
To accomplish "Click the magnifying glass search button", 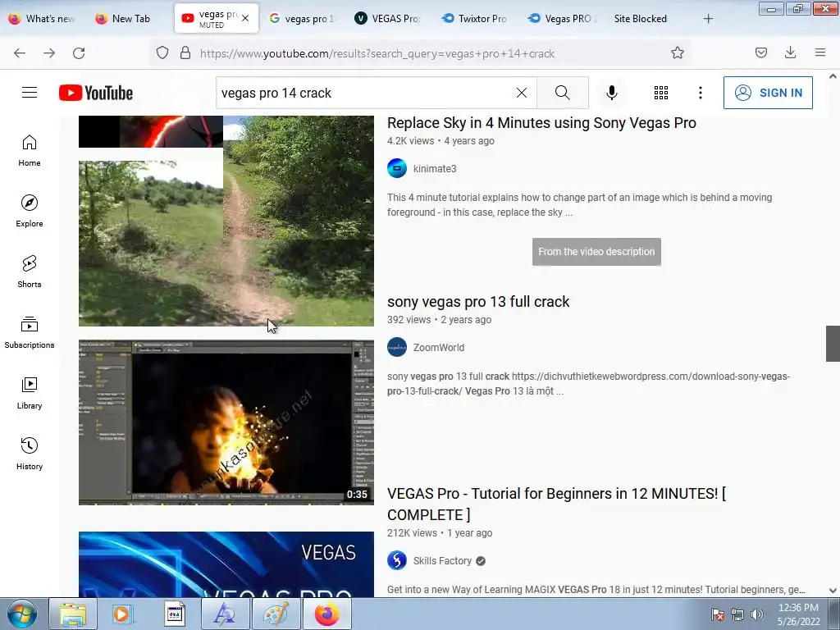I will (563, 93).
